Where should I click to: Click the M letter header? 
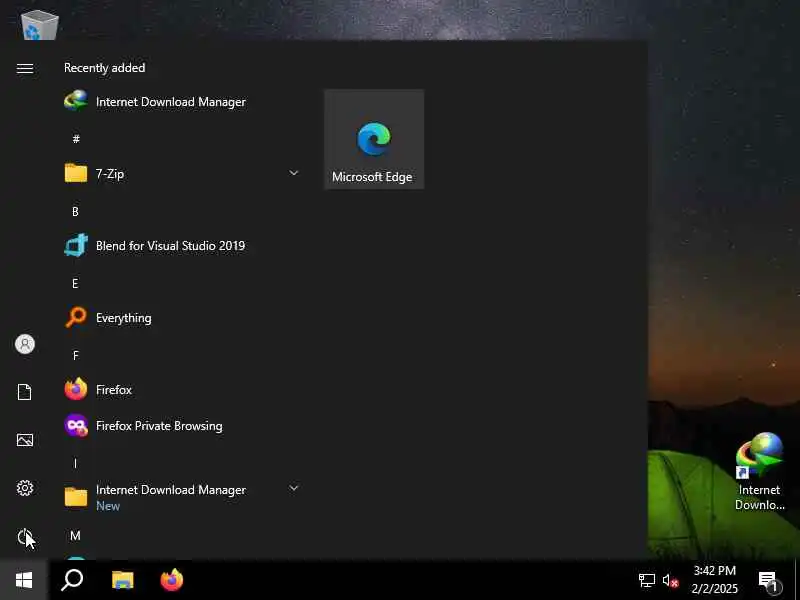coord(76,536)
